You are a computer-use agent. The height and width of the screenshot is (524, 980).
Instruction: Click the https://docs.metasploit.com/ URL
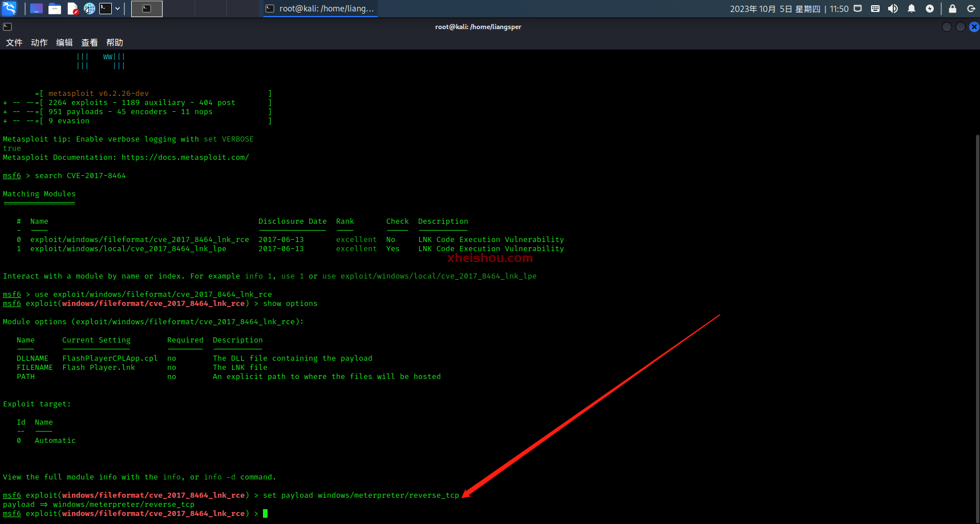pyautogui.click(x=185, y=158)
